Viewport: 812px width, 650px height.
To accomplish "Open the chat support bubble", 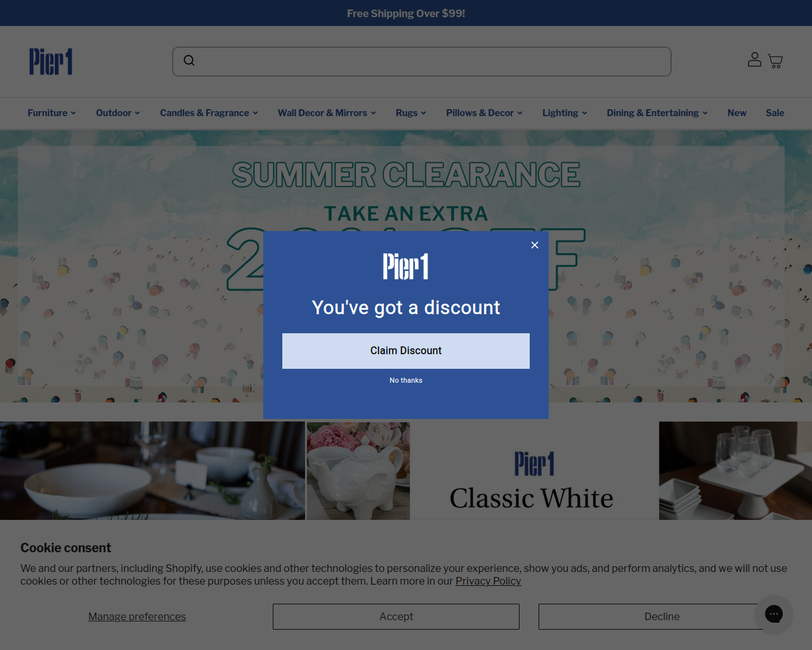I will pyautogui.click(x=774, y=614).
